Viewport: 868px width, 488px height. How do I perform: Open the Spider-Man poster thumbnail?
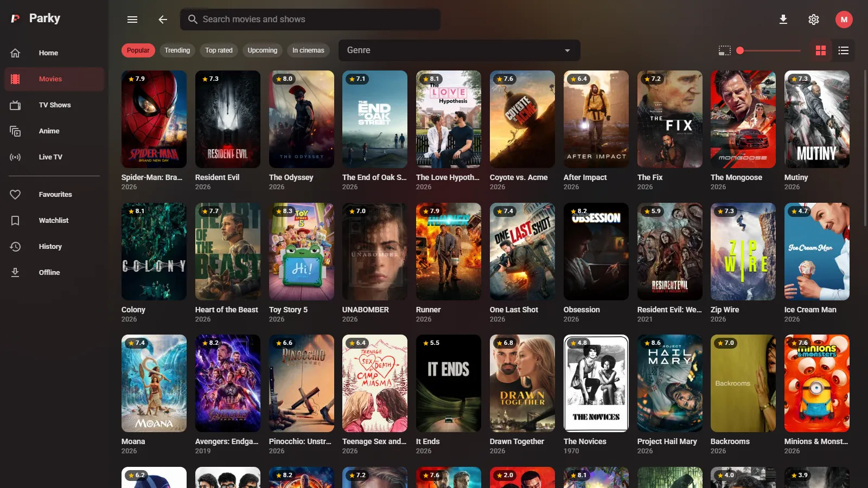coord(154,119)
